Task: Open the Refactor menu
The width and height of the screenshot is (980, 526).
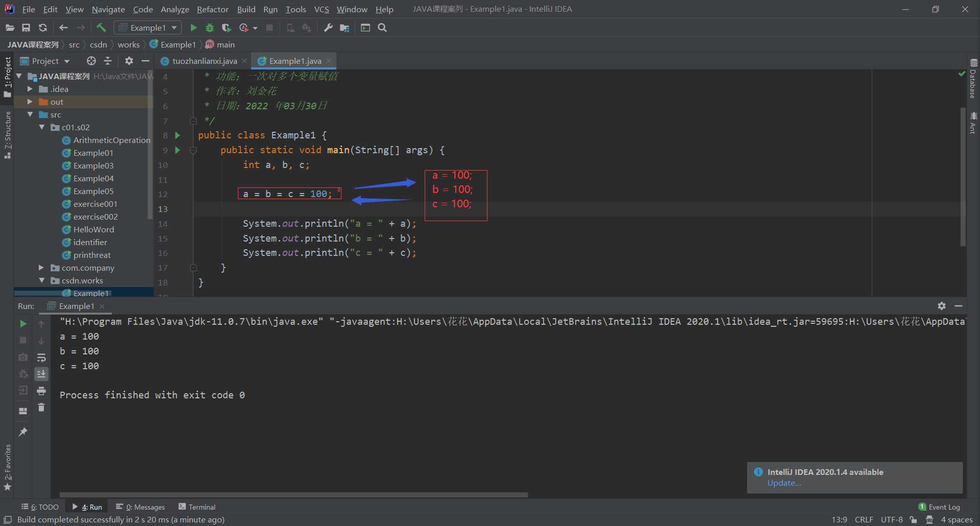Action: coord(213,9)
